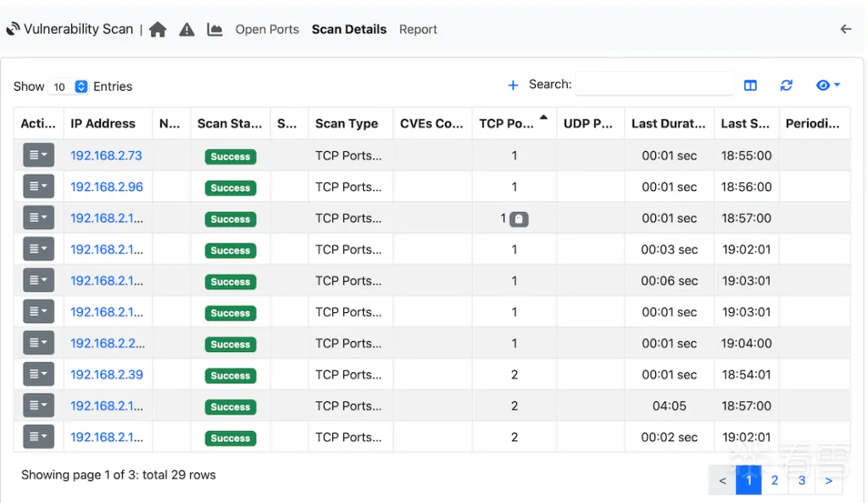Click last scan time 18:54:01
This screenshot has width=868, height=503.
[x=746, y=374]
